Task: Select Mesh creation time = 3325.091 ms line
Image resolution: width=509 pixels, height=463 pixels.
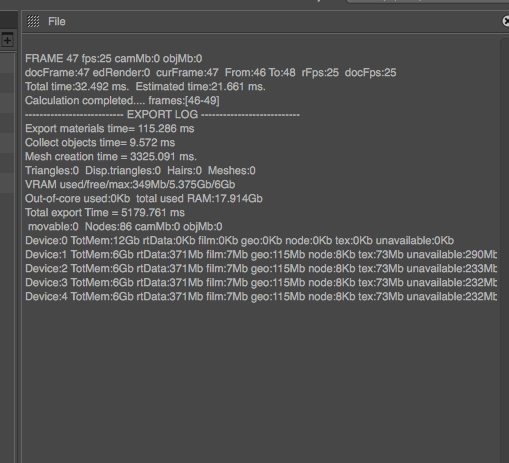Action: pos(111,157)
